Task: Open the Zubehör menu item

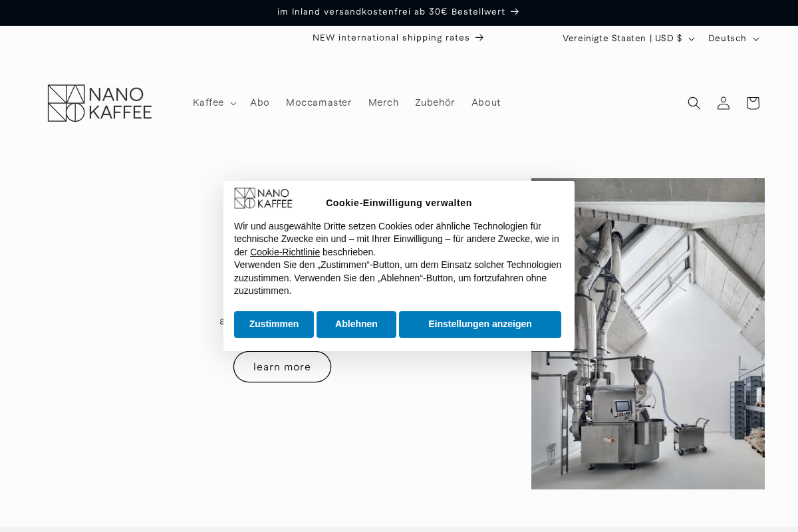Action: tap(435, 102)
